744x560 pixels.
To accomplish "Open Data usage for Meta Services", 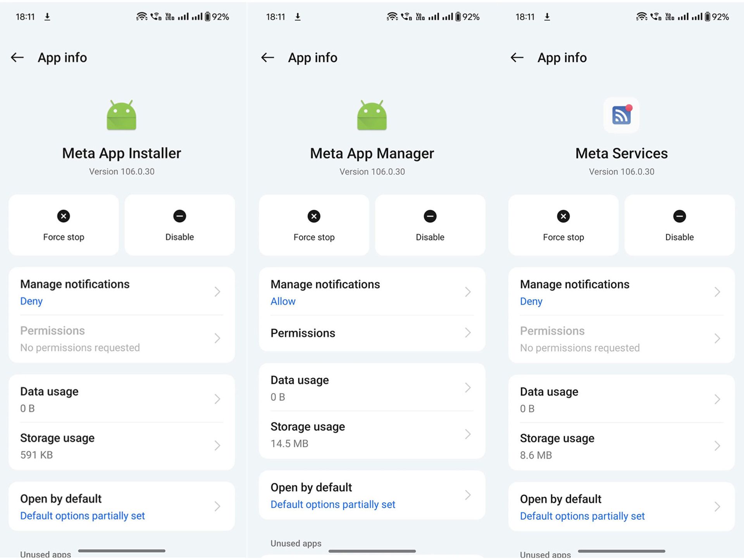I will [622, 399].
